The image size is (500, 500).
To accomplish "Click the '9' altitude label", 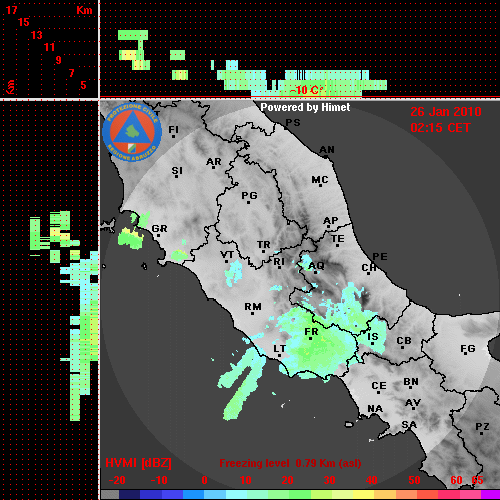I will [x=59, y=60].
